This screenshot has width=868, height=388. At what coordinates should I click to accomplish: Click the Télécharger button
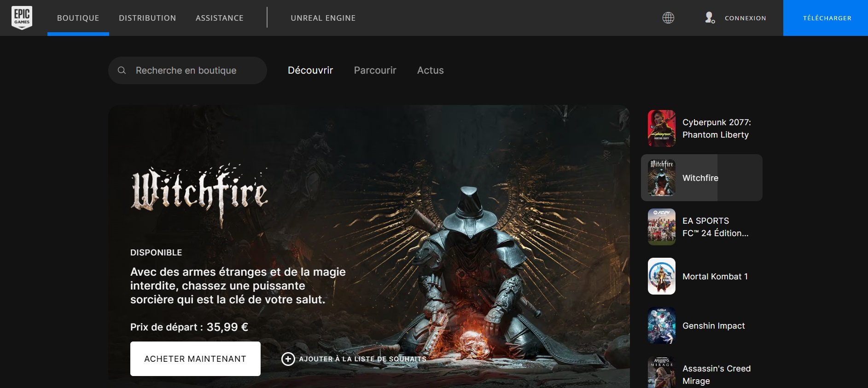click(826, 18)
